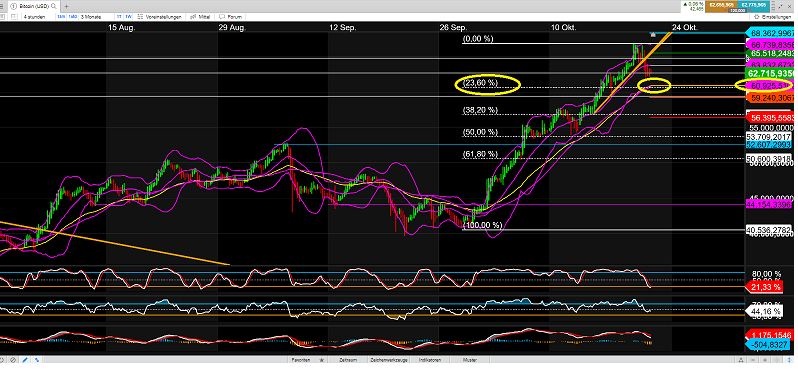Viewport: 798px width, 377px height.
Task: Click the (0,00 %) Fibonacci label
Action: click(x=478, y=39)
